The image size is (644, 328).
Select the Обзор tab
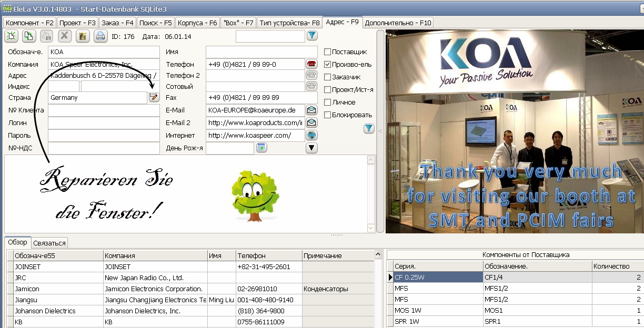coord(17,242)
